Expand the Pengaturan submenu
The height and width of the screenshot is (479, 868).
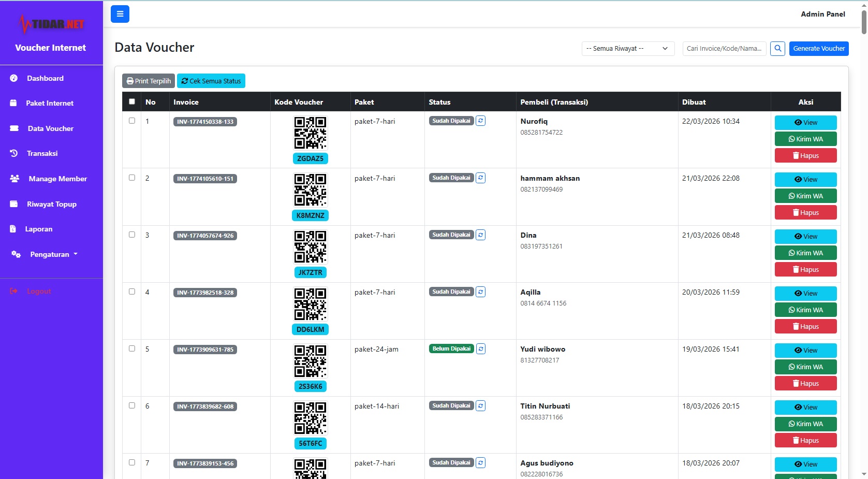[51, 254]
